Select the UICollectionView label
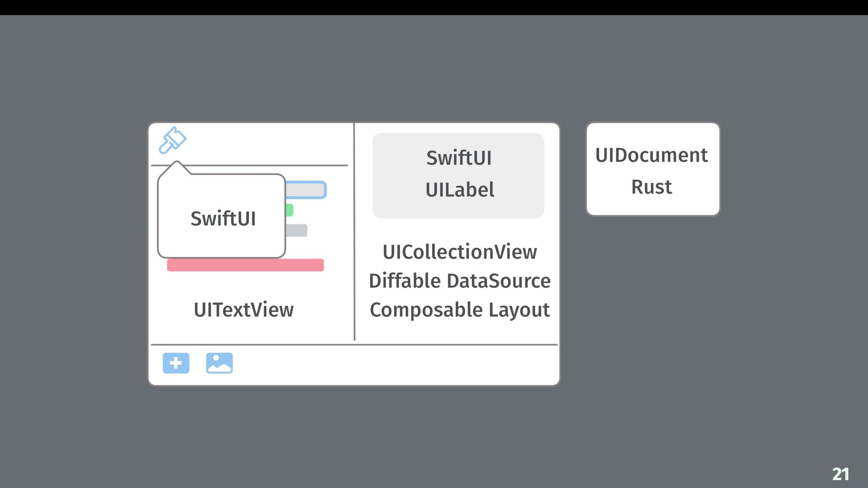Image resolution: width=868 pixels, height=488 pixels. click(x=460, y=252)
